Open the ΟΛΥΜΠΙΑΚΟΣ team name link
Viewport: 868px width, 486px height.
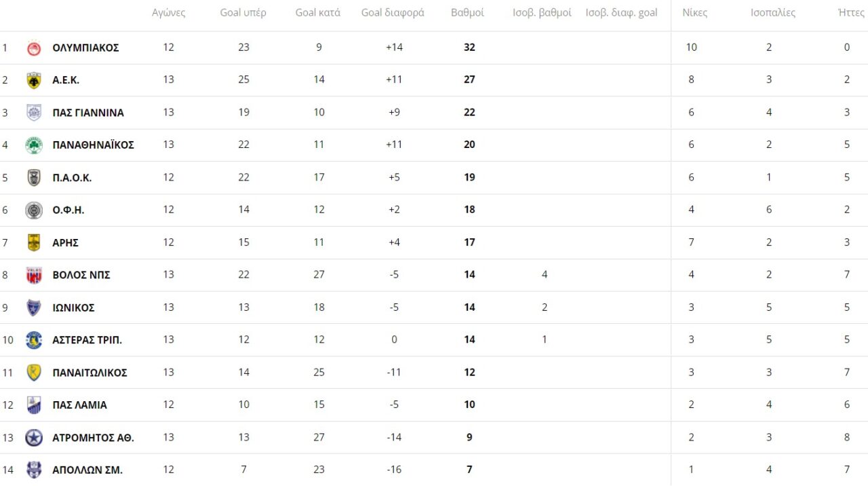click(x=85, y=48)
